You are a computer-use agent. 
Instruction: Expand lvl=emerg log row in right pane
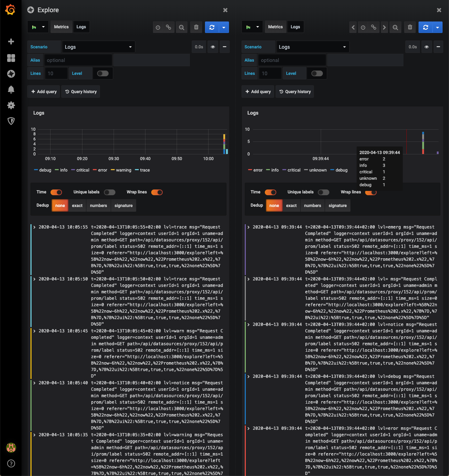pyautogui.click(x=248, y=227)
